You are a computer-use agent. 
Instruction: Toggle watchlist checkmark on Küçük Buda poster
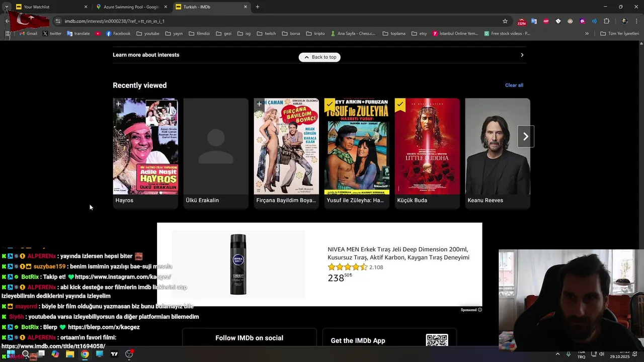coord(400,105)
